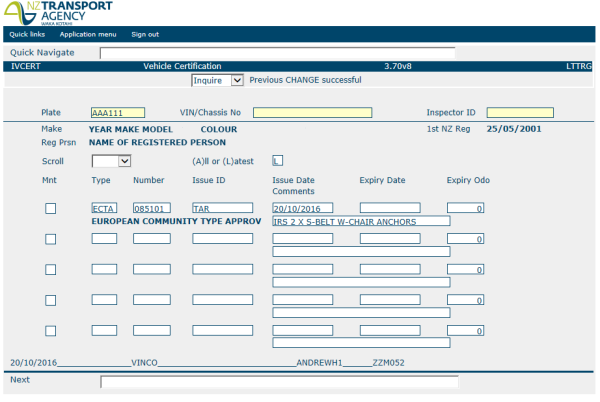
Task: Click the Sign out link
Action: click(145, 35)
